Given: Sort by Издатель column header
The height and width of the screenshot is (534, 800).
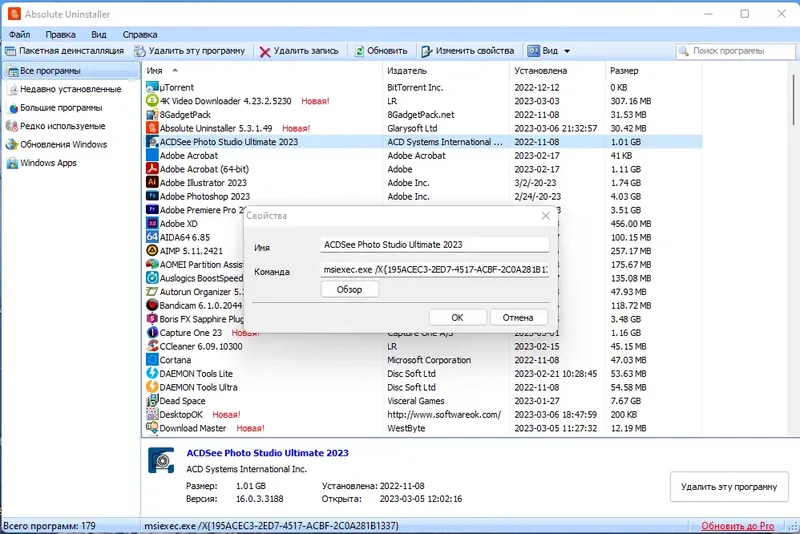Looking at the screenshot, I should click(445, 71).
